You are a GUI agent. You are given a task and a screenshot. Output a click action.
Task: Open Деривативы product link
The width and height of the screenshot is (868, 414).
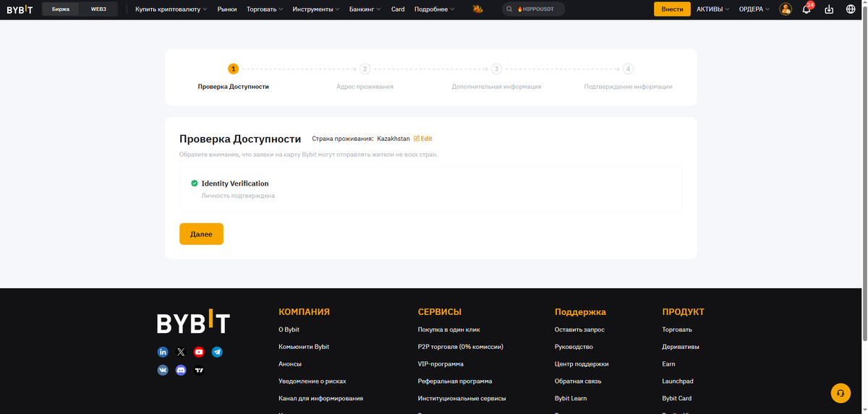[x=681, y=347]
